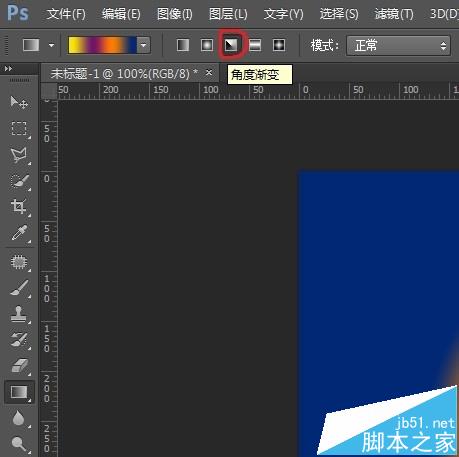Image resolution: width=459 pixels, height=457 pixels.
Task: Select the Brush tool
Action: [19, 288]
